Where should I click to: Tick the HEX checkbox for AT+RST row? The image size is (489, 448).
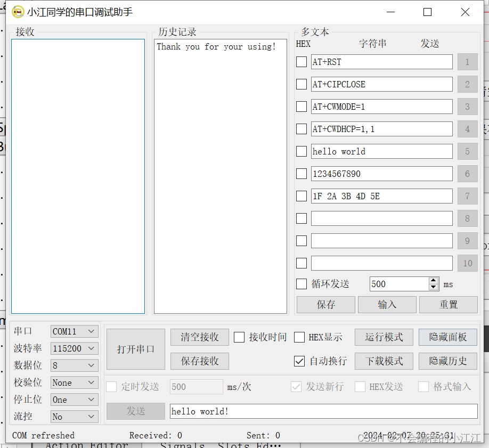pyautogui.click(x=301, y=62)
